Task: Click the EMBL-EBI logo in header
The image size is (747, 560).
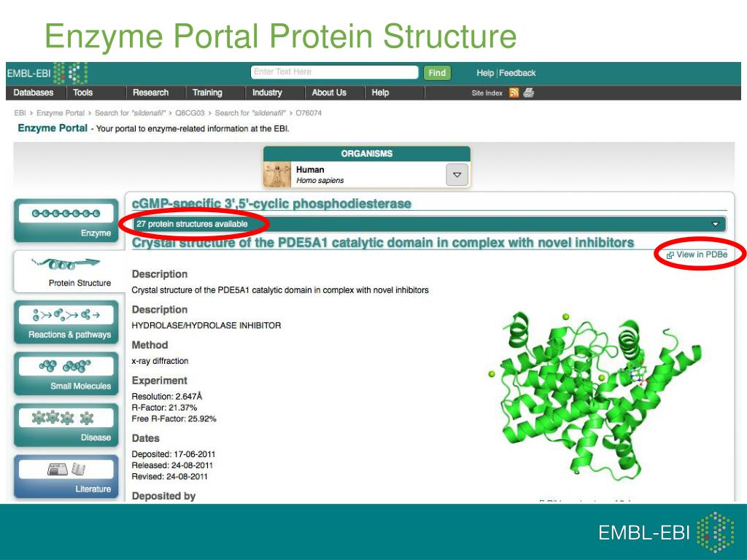Action: 47,74
